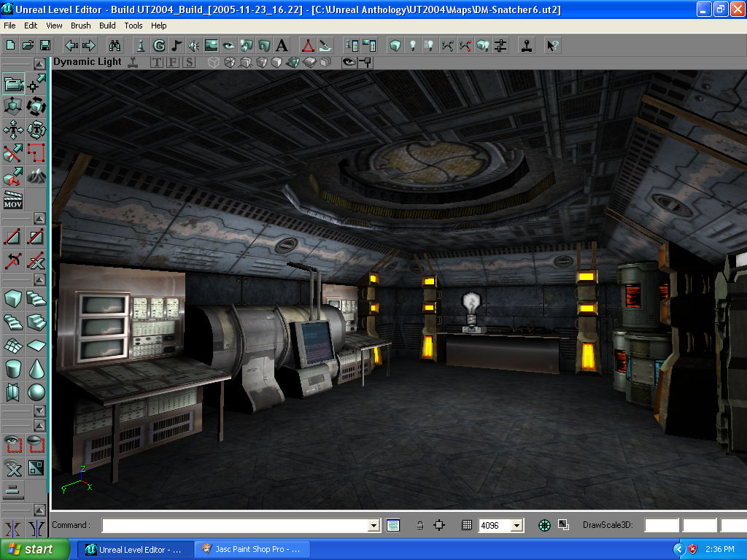Toggle the grid snap icon beside 4096
The height and width of the screenshot is (560, 747).
468,525
